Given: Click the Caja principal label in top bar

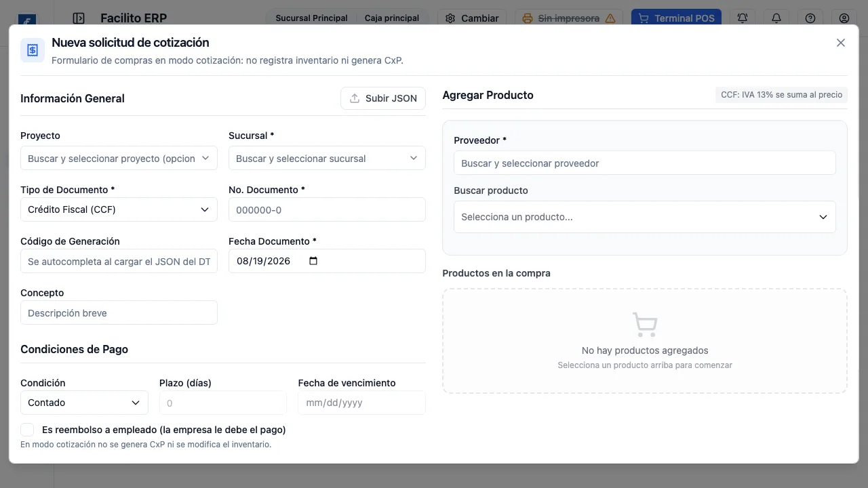Looking at the screenshot, I should (392, 18).
